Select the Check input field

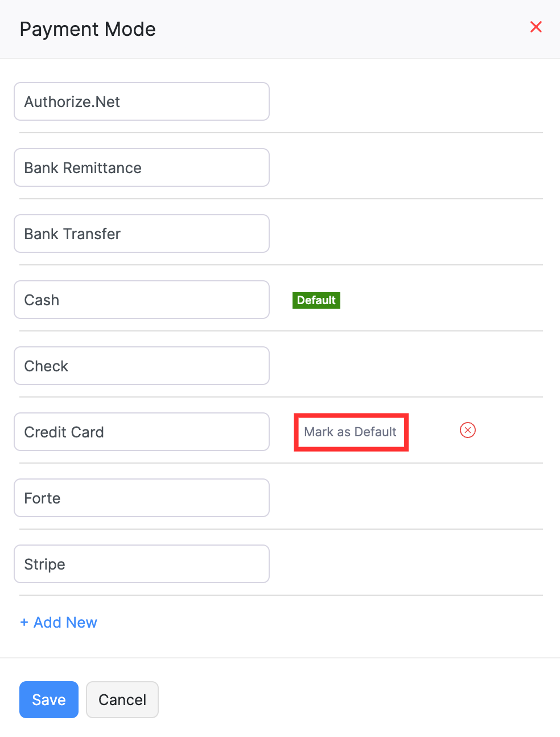point(141,366)
